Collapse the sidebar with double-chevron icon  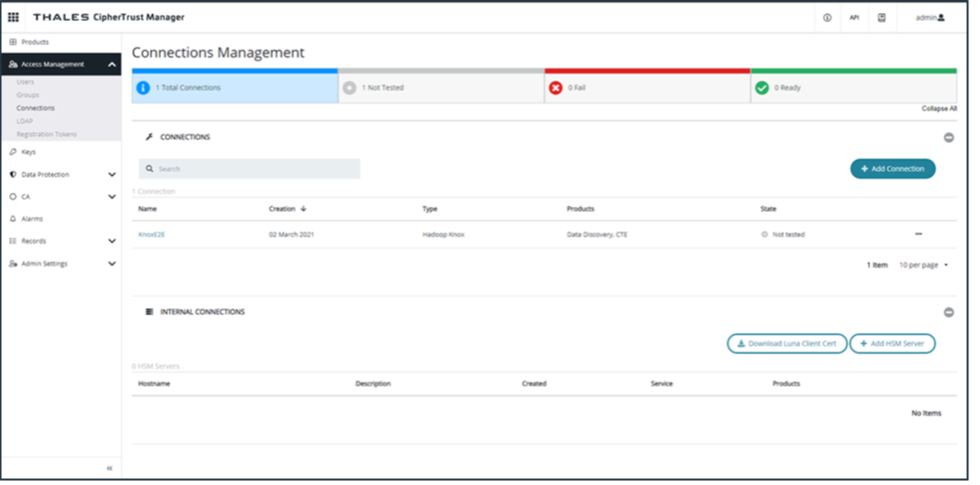[x=109, y=467]
